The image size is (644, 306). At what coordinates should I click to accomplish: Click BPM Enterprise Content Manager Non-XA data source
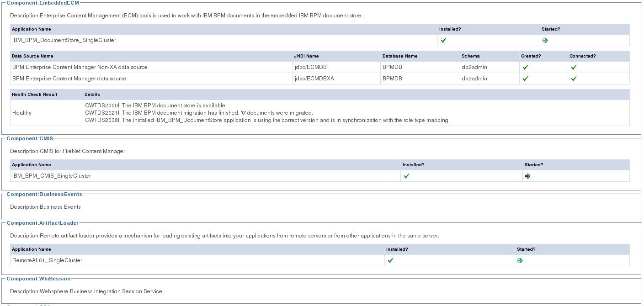(80, 67)
